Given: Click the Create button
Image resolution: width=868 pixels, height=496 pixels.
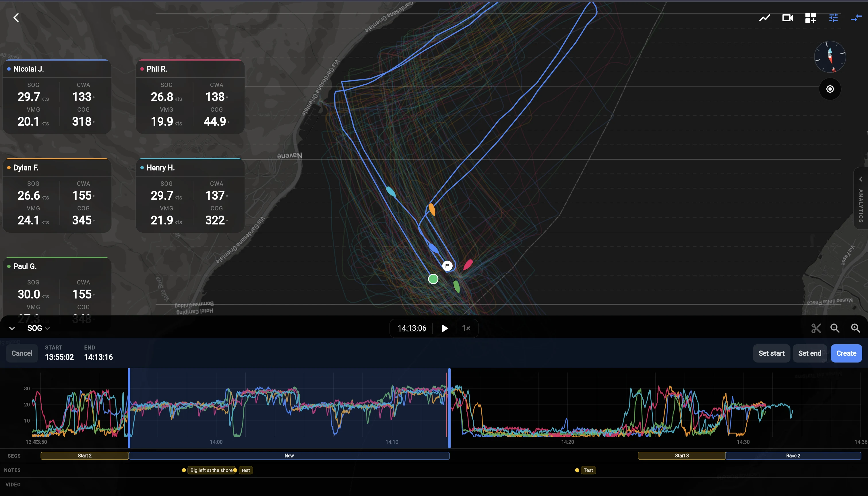Looking at the screenshot, I should pos(846,353).
